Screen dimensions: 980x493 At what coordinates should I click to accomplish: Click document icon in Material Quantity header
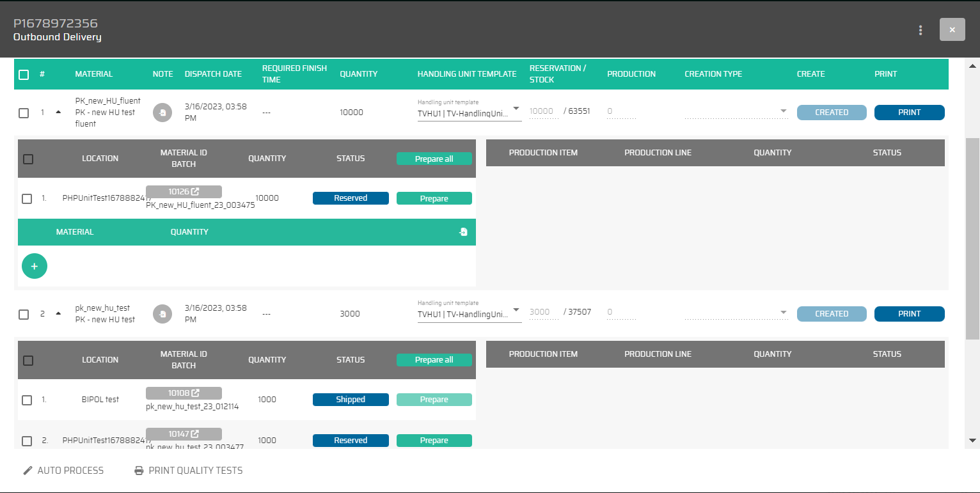tap(463, 232)
